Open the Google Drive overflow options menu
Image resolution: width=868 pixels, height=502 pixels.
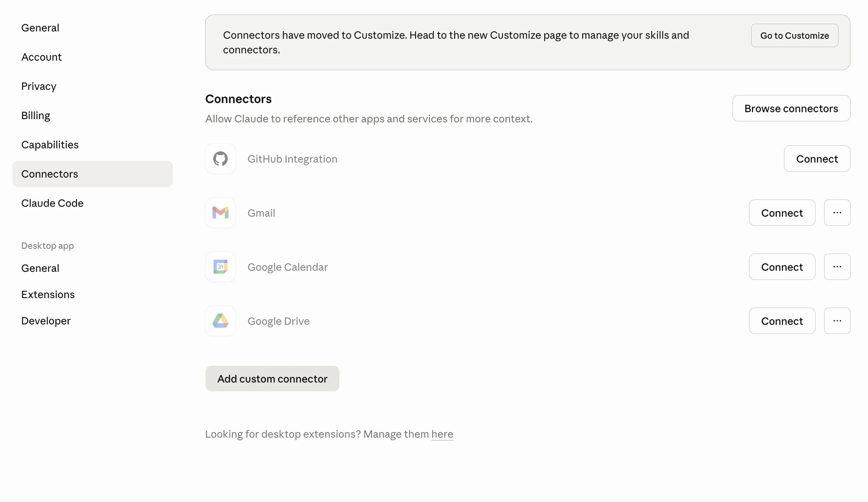[837, 321]
